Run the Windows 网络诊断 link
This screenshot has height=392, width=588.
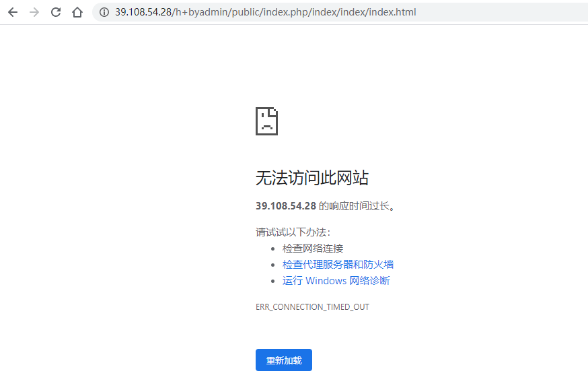(x=336, y=281)
